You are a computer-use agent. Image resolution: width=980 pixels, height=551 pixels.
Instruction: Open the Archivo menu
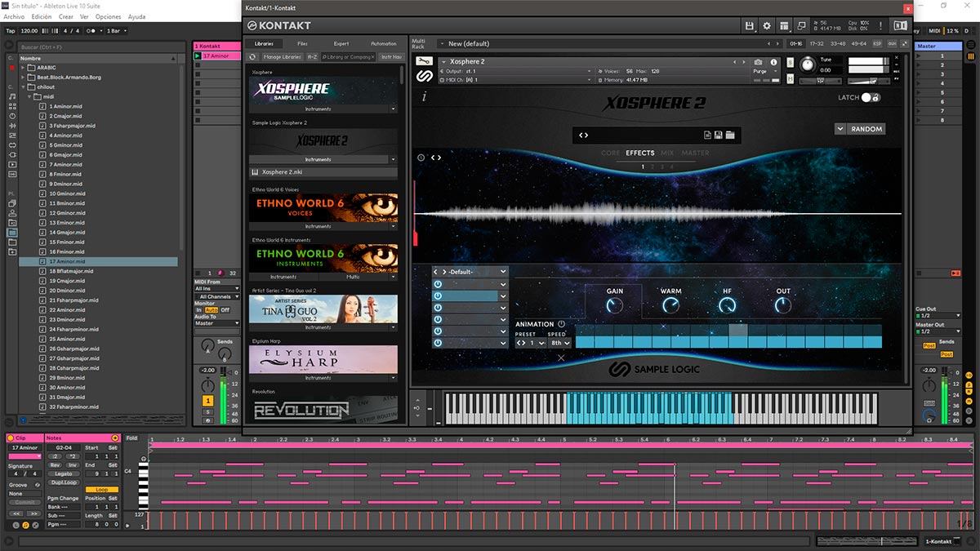[14, 16]
